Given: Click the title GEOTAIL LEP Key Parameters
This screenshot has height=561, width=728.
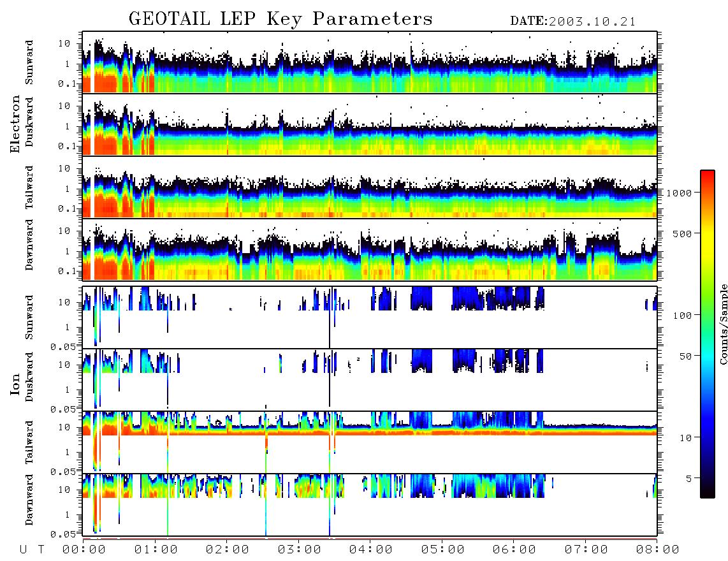Looking at the screenshot, I should [x=280, y=19].
